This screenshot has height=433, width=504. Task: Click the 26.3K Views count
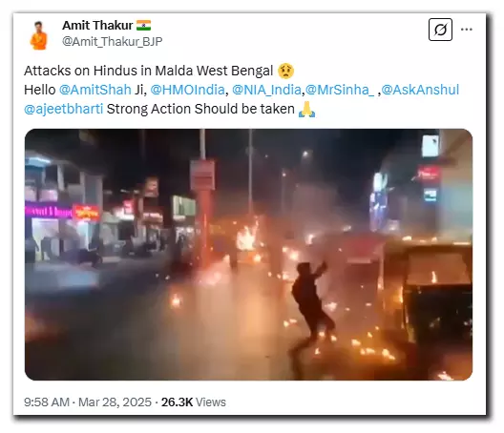[x=194, y=402]
